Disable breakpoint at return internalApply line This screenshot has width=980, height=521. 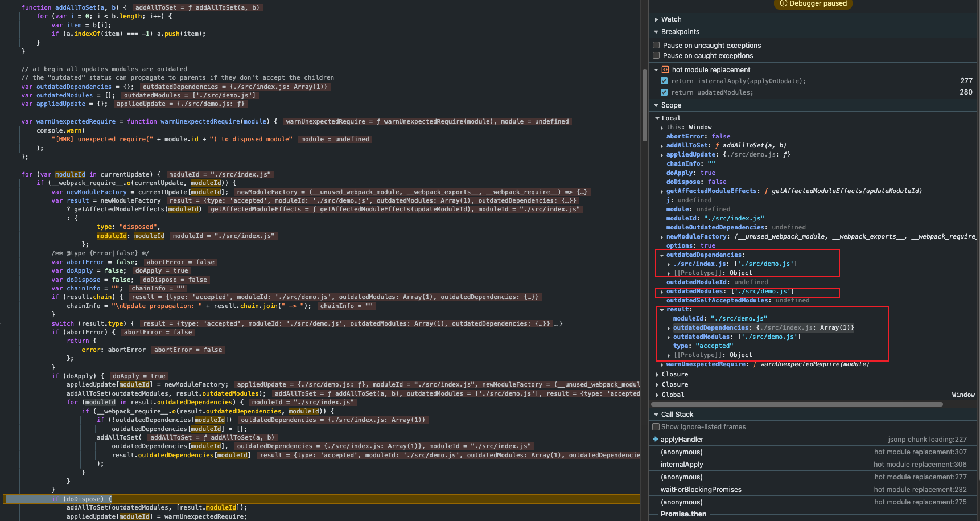(x=664, y=81)
